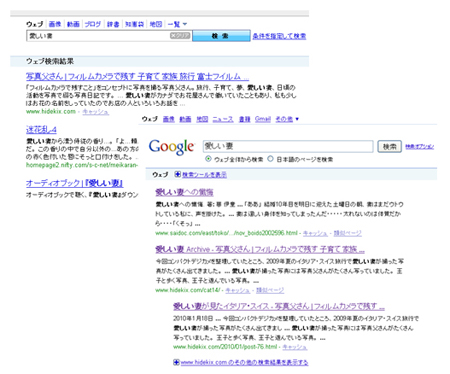The width and height of the screenshot is (450, 374).
Task: Click the blue Yahoo 検索 button
Action: coord(221,36)
